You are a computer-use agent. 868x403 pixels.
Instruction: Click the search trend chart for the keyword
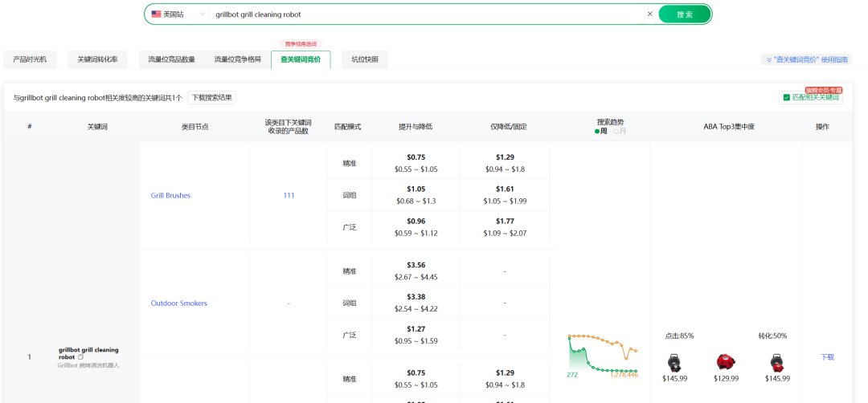pyautogui.click(x=602, y=353)
